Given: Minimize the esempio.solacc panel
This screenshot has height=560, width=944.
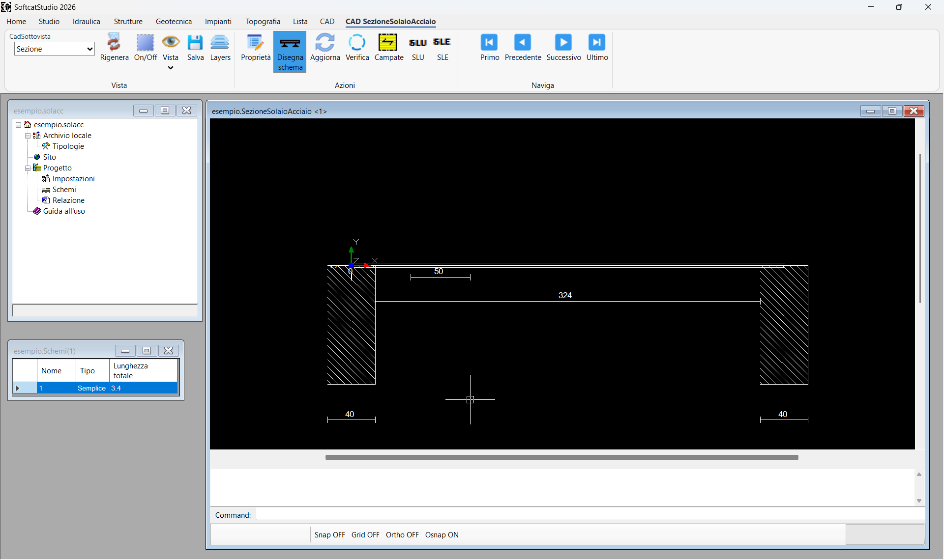Looking at the screenshot, I should [x=143, y=111].
